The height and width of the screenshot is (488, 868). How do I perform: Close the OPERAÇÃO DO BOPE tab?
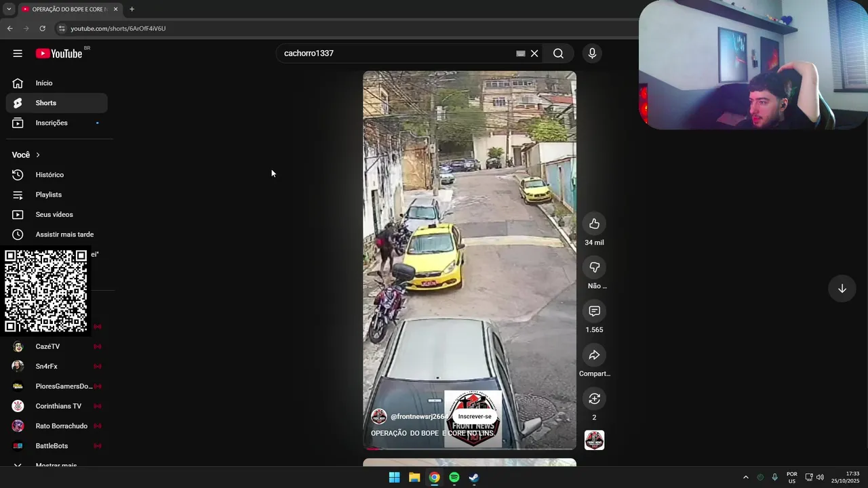(x=115, y=9)
